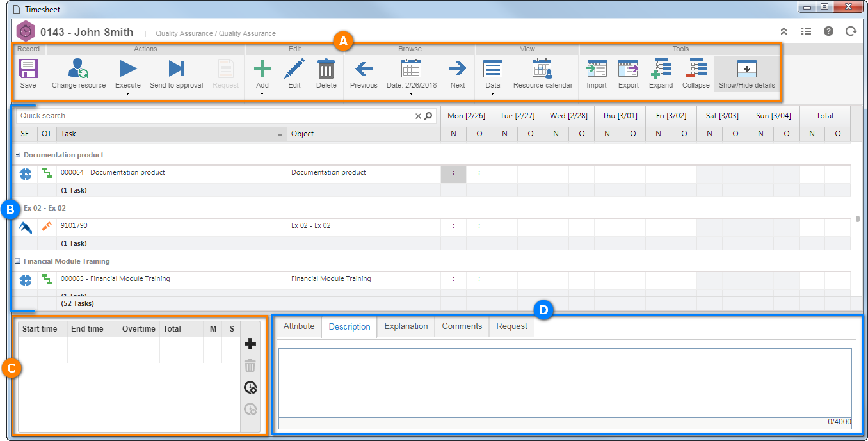Expand all task groups with Expand tool

(x=661, y=74)
